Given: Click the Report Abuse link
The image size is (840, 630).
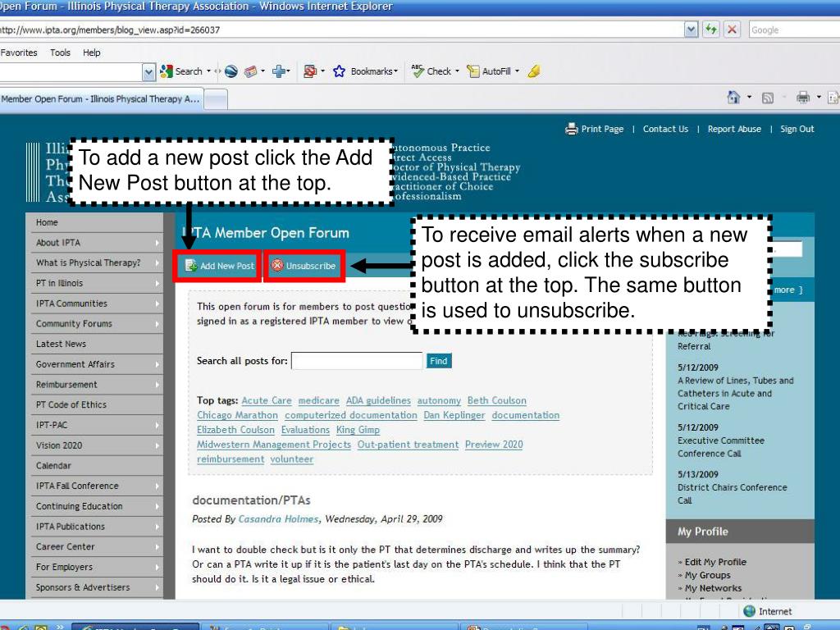Looking at the screenshot, I should 734,129.
